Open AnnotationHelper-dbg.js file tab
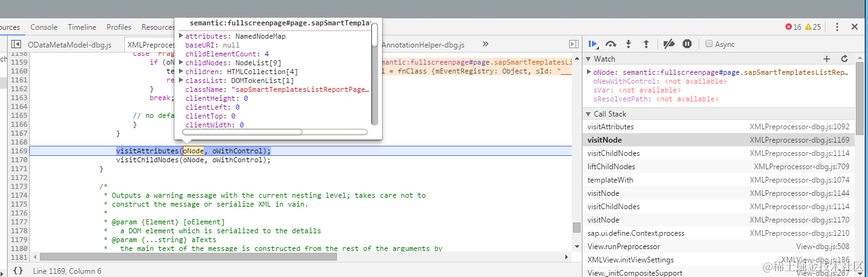The width and height of the screenshot is (868, 277). point(423,45)
